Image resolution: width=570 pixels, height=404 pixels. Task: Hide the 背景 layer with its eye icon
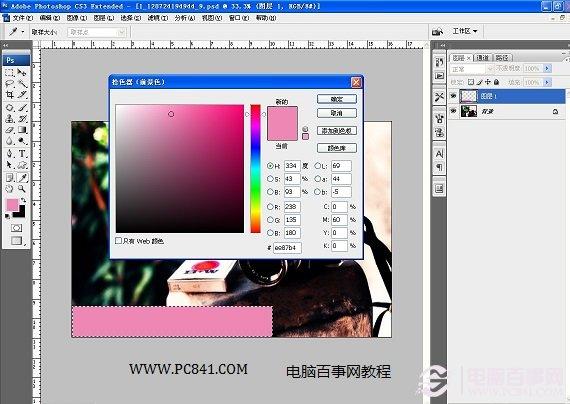[453, 111]
